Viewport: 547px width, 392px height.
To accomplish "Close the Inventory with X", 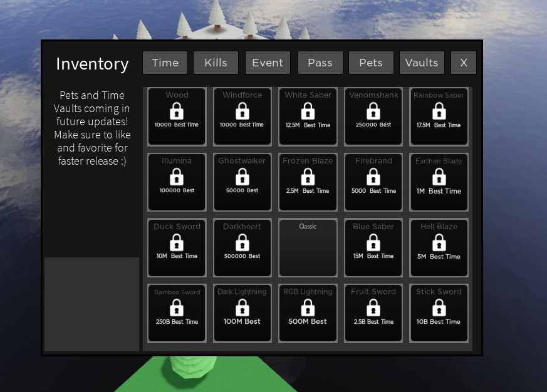I will [x=463, y=63].
